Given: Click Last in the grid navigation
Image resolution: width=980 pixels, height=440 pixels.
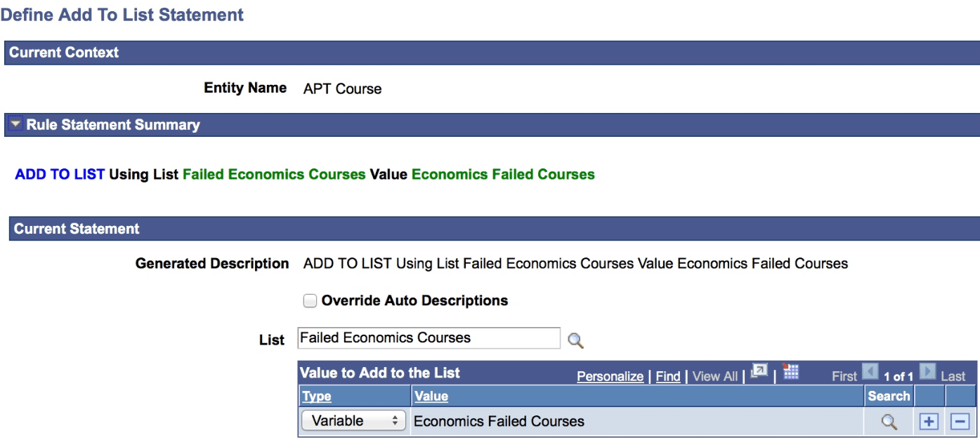Looking at the screenshot, I should (x=953, y=376).
